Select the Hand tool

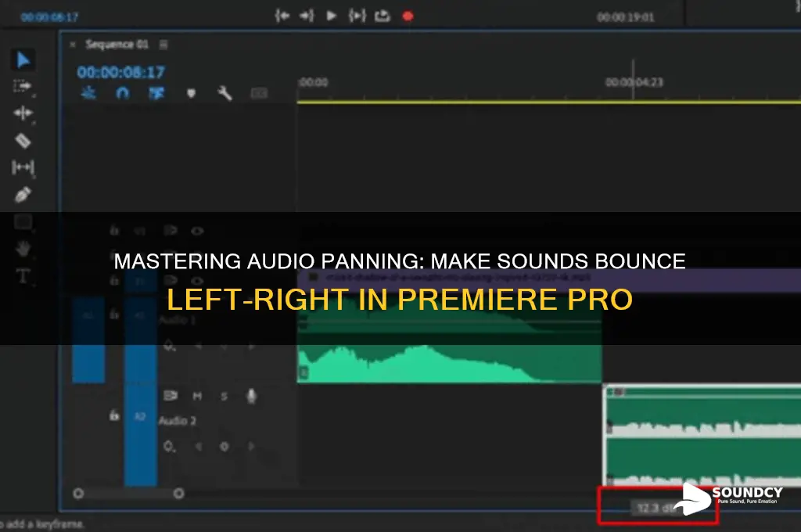point(23,249)
